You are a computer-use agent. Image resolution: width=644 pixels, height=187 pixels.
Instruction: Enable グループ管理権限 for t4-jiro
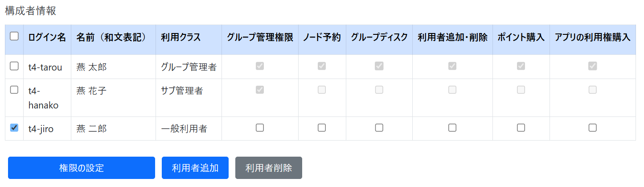point(260,128)
